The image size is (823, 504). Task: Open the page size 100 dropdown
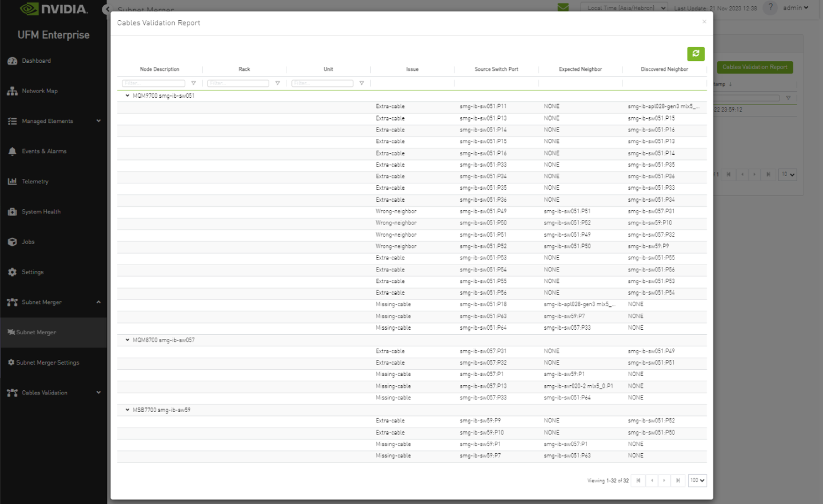coord(697,481)
